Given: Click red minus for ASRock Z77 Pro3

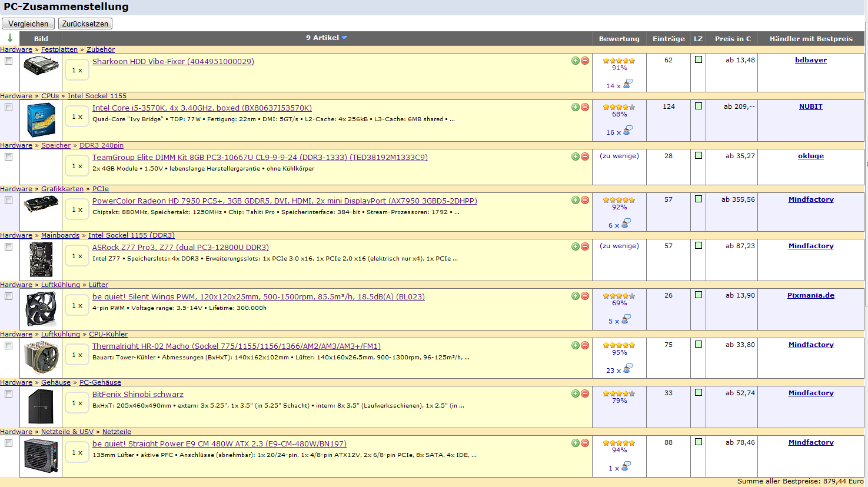Looking at the screenshot, I should point(585,246).
